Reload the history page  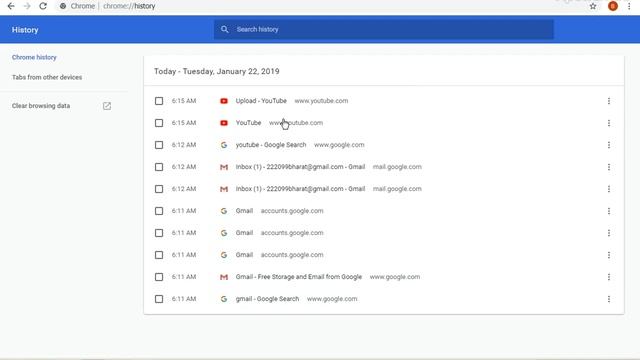[x=43, y=6]
